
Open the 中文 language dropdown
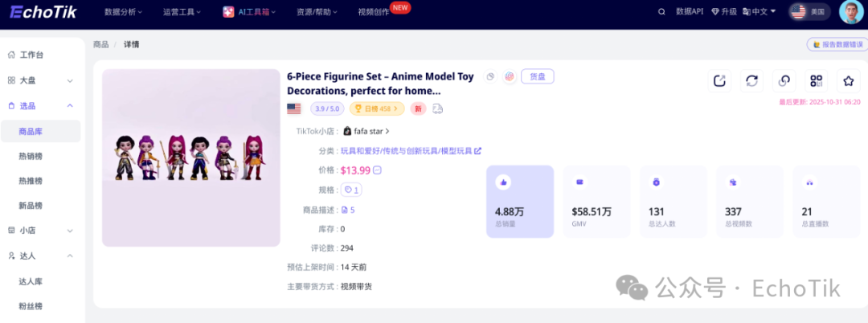762,12
